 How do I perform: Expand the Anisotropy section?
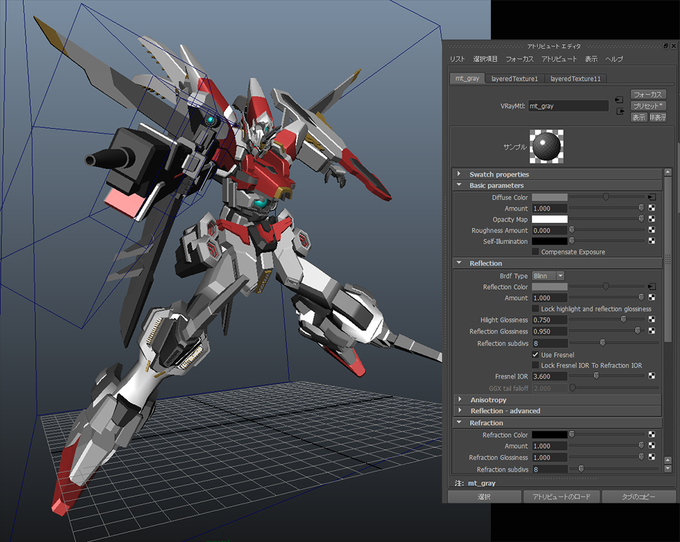tap(460, 399)
